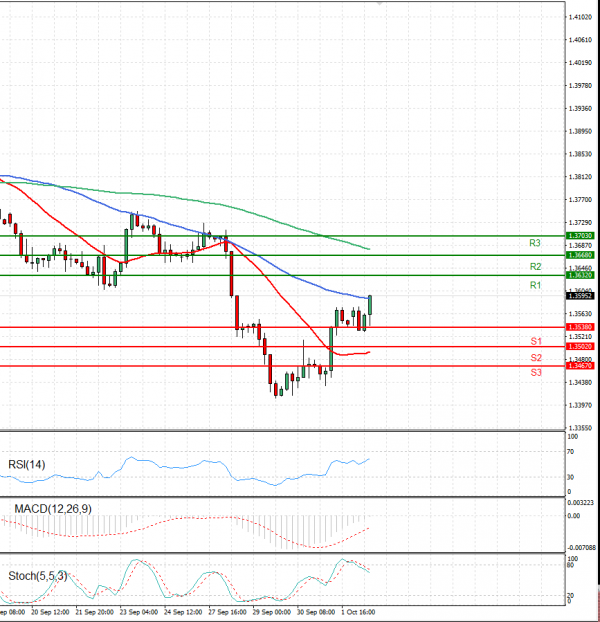Click the R1 resistance label

point(535,285)
